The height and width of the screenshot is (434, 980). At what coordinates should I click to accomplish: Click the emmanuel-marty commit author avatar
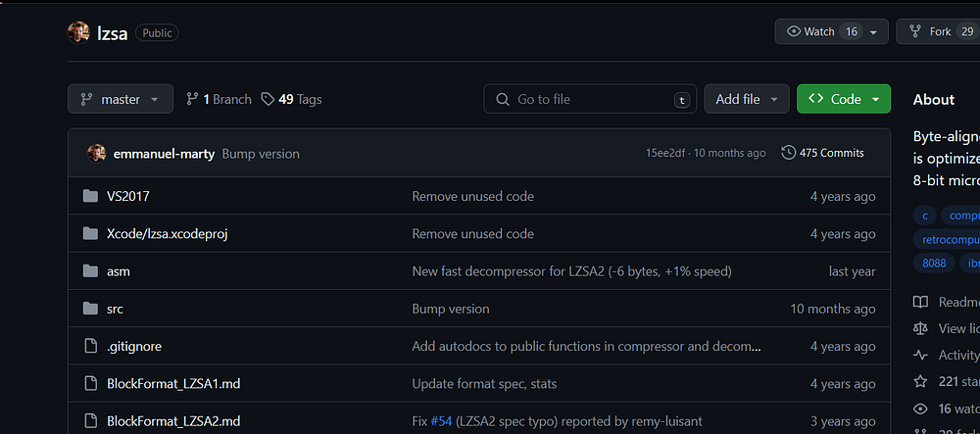[x=96, y=153]
